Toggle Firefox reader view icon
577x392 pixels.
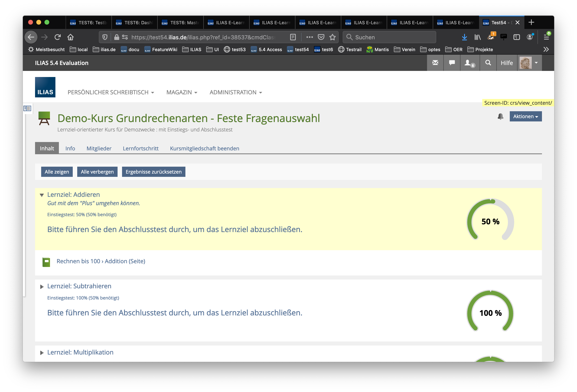293,37
